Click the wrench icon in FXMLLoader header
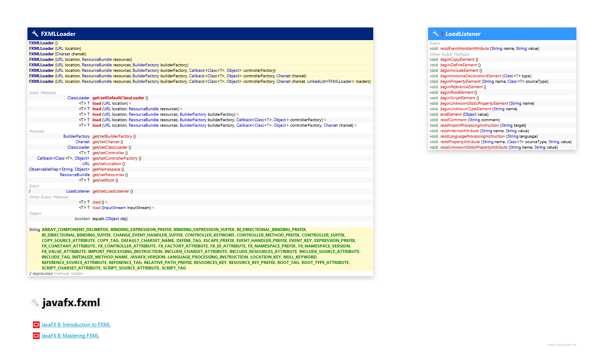The width and height of the screenshot is (600, 364). 35,34
